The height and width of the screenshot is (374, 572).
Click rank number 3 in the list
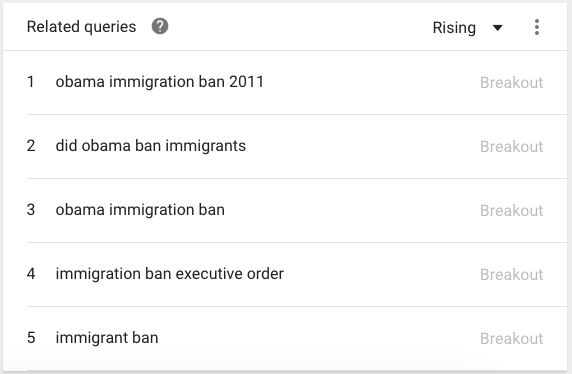click(31, 210)
